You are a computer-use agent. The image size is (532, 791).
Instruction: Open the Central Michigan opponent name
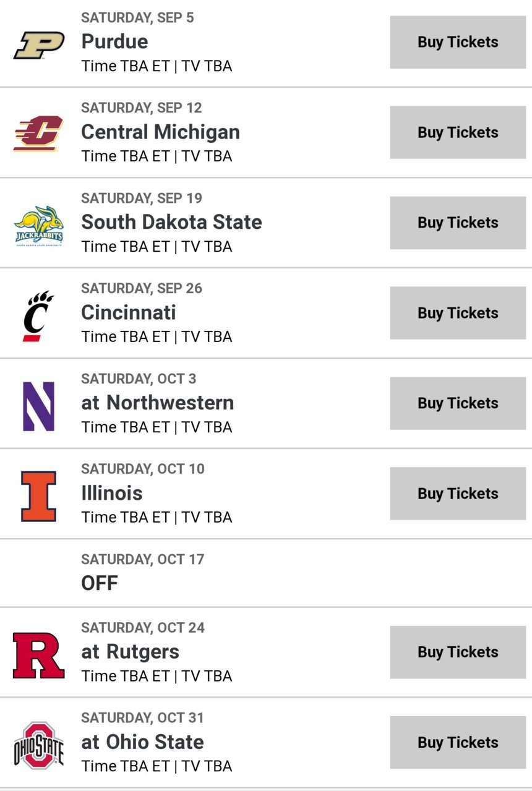coord(160,132)
